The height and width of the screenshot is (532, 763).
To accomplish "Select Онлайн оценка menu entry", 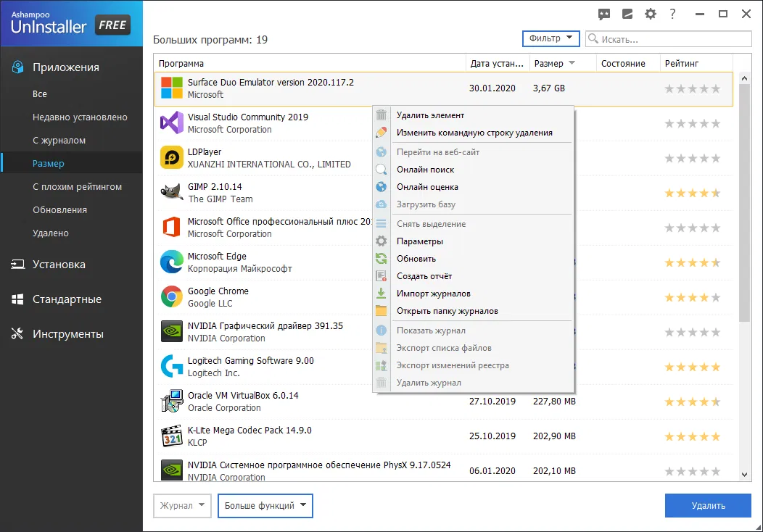I will click(x=427, y=187).
